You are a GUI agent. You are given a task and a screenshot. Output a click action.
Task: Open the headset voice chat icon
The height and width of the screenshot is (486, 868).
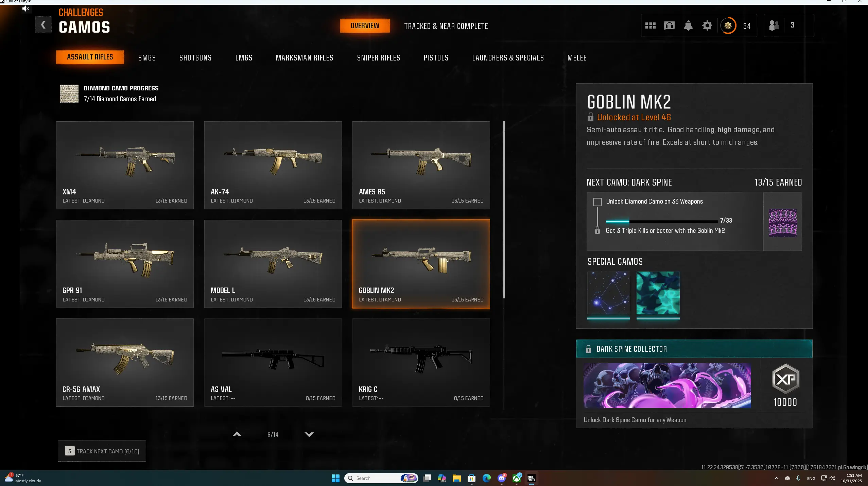(x=669, y=25)
